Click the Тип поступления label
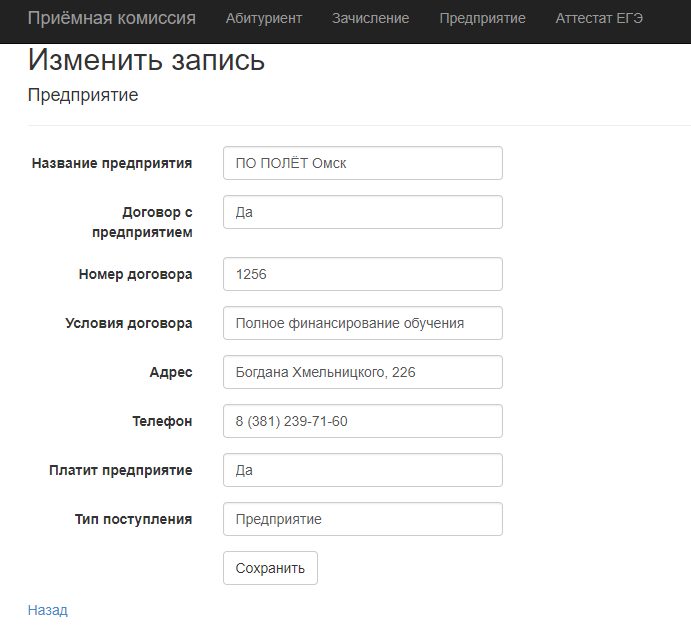 coord(134,519)
